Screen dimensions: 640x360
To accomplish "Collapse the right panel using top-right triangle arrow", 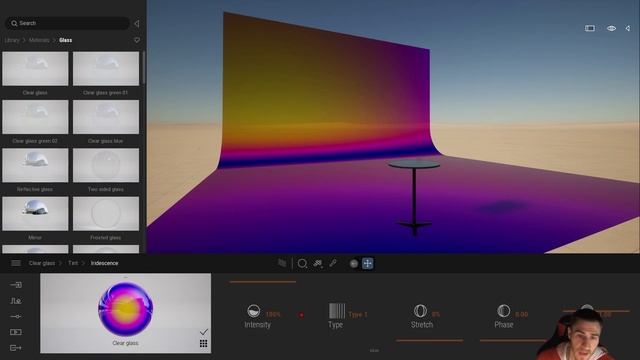I will 628,28.
